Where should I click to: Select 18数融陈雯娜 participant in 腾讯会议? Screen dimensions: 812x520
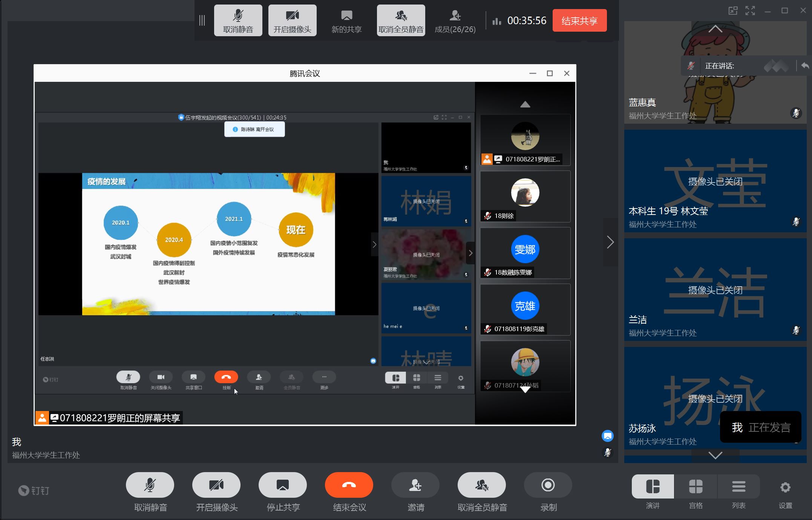[525, 253]
